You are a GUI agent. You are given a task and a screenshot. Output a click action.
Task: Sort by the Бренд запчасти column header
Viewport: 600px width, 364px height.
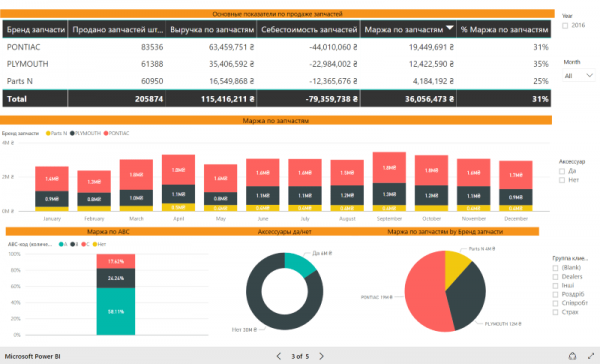click(35, 29)
